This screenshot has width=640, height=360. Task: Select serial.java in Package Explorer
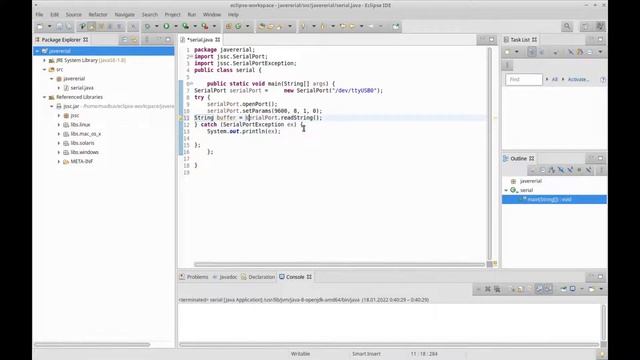click(x=82, y=88)
